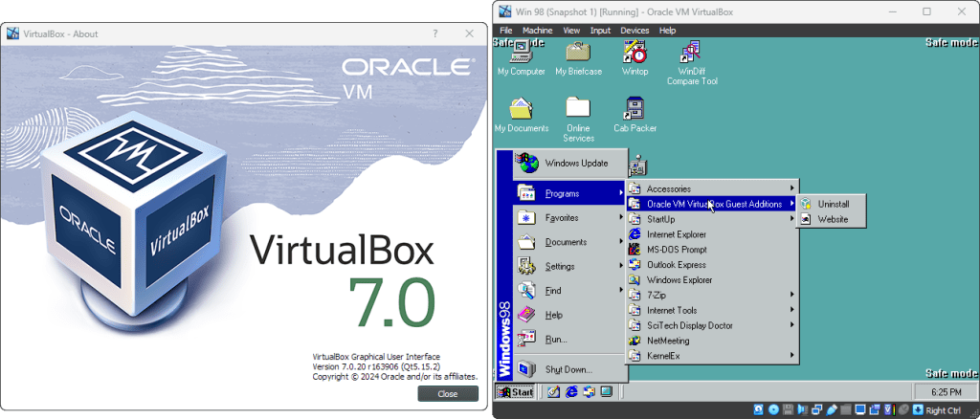
Task: Choose Website in Guest Additions submenu
Action: click(832, 219)
